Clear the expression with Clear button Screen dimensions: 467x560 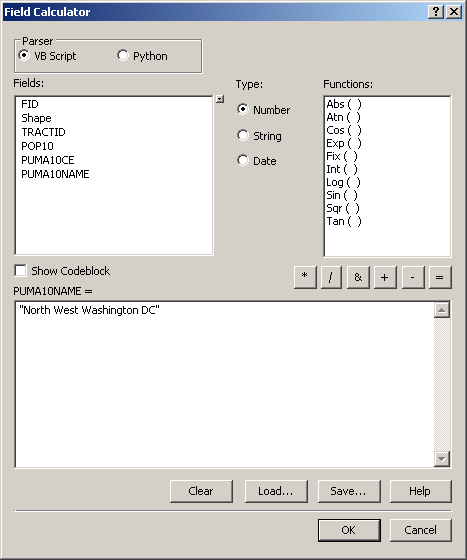[x=201, y=491]
